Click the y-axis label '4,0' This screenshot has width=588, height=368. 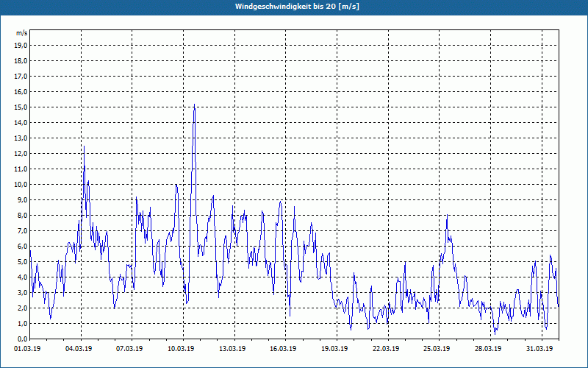tap(22, 277)
